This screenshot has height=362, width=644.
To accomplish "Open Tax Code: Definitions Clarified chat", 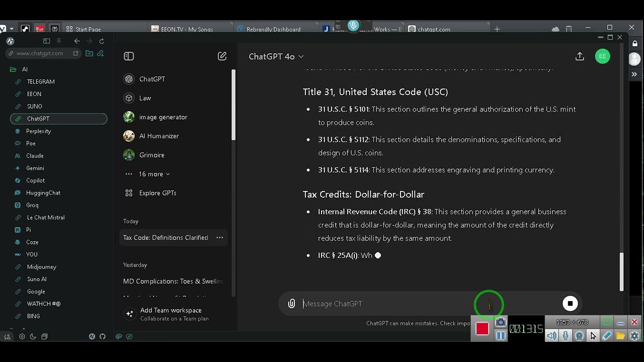I will click(166, 238).
